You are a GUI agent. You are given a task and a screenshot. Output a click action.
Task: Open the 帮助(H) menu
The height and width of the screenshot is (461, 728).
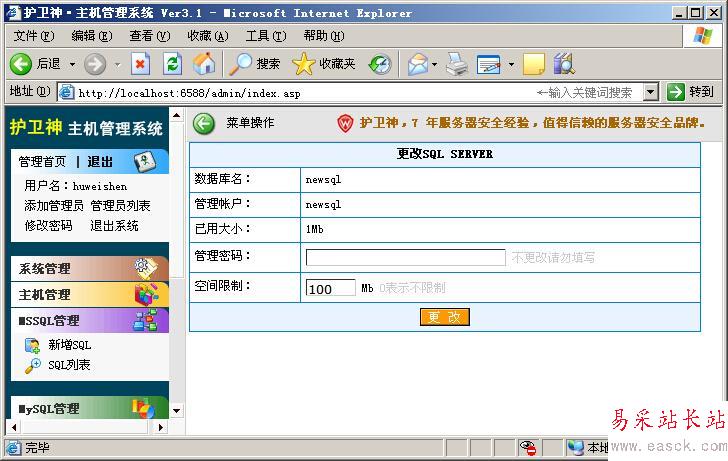point(324,36)
